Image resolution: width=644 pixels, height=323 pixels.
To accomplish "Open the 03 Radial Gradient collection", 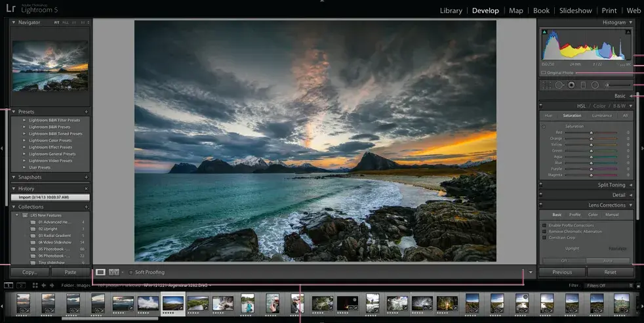I will (54, 236).
